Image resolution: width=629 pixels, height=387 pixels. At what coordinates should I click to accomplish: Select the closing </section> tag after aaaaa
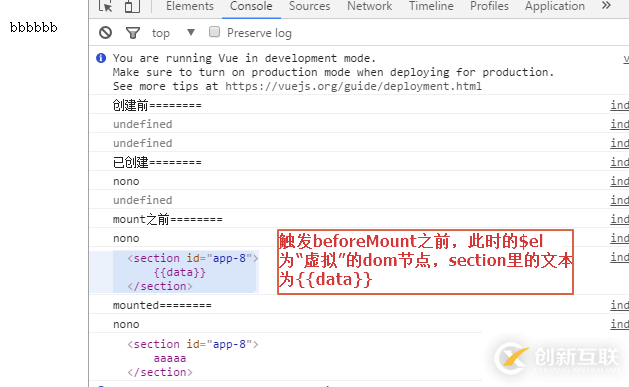160,372
